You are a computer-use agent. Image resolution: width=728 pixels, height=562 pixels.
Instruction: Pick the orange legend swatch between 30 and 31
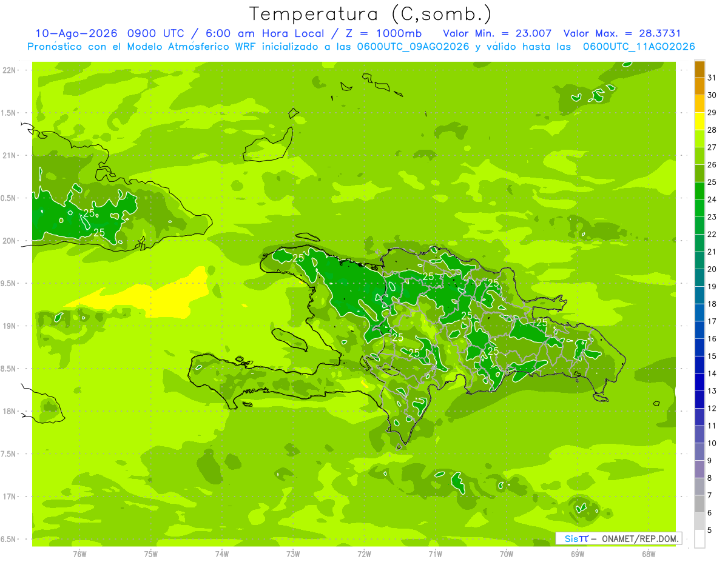(699, 87)
